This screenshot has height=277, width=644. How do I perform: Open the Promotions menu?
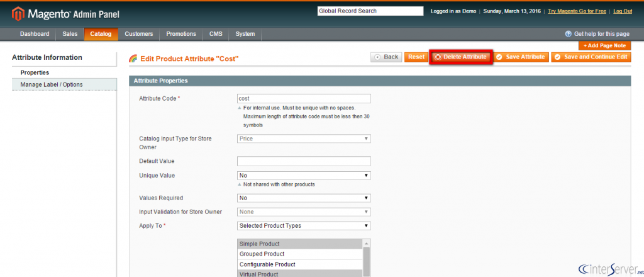181,34
